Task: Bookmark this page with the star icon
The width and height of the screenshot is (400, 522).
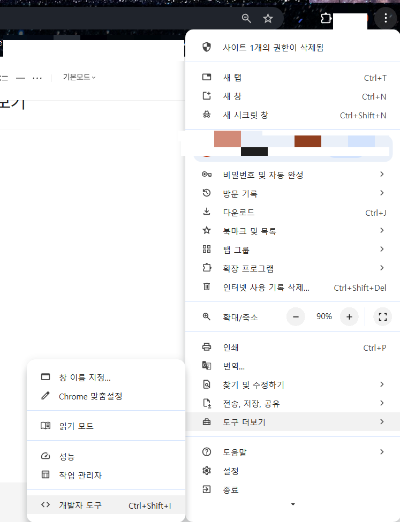Action: (x=268, y=18)
